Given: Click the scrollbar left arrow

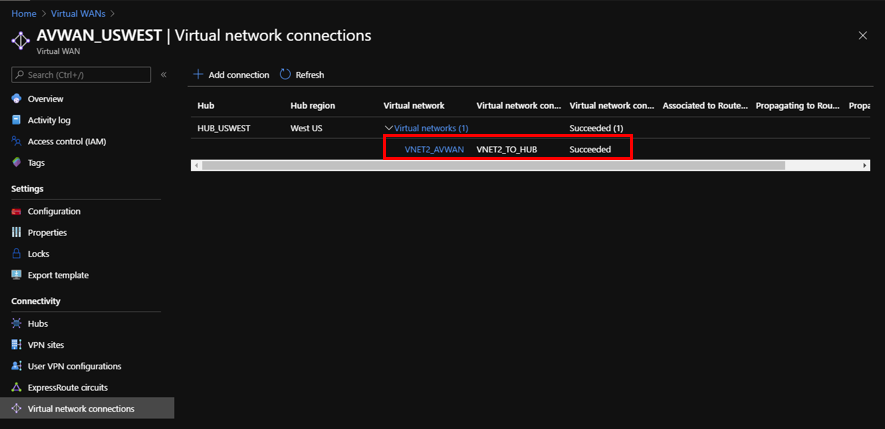Looking at the screenshot, I should point(196,165).
